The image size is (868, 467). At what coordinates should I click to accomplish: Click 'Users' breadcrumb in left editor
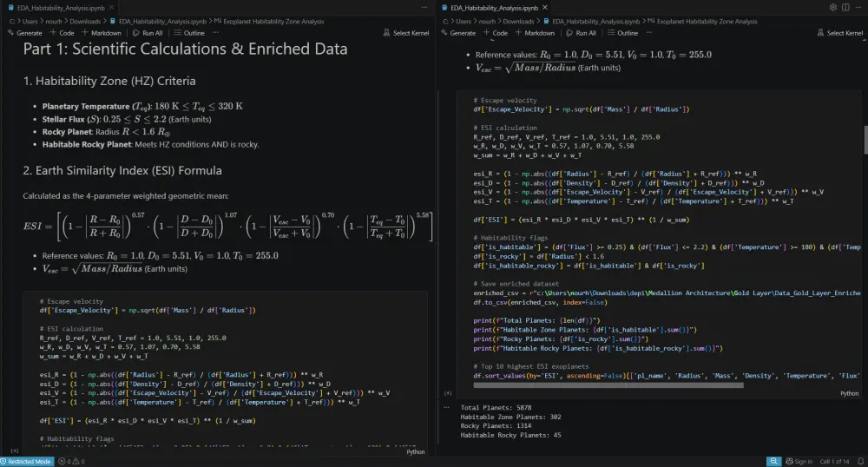(30, 22)
